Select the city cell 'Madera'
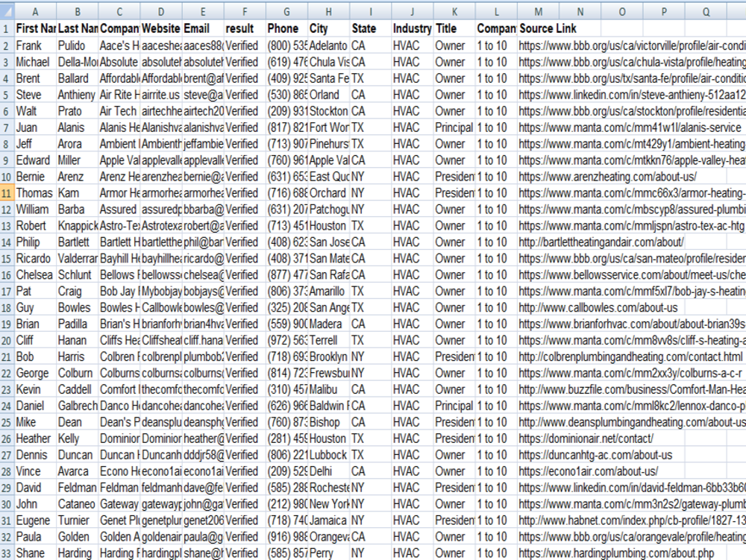This screenshot has width=746, height=560. click(x=329, y=324)
